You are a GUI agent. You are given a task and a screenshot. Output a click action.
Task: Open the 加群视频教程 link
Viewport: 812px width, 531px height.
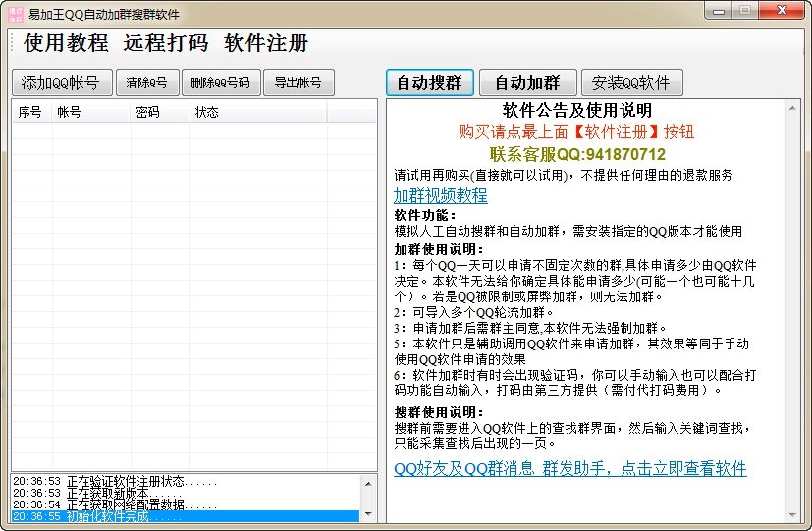[x=440, y=195]
